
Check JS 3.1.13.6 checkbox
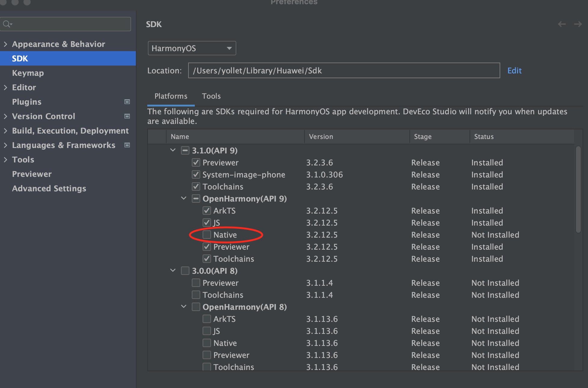click(207, 331)
